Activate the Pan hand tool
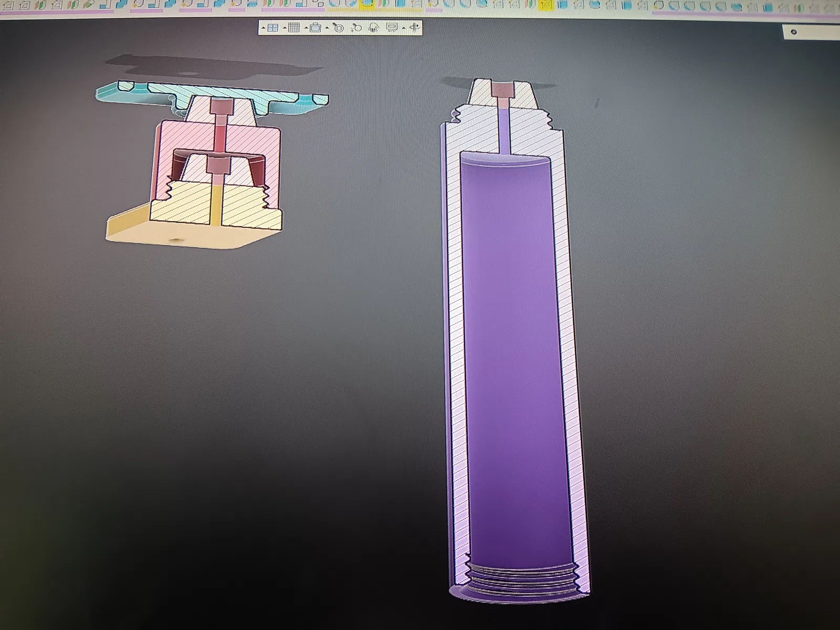Screen dimensions: 840x630 [x=374, y=28]
